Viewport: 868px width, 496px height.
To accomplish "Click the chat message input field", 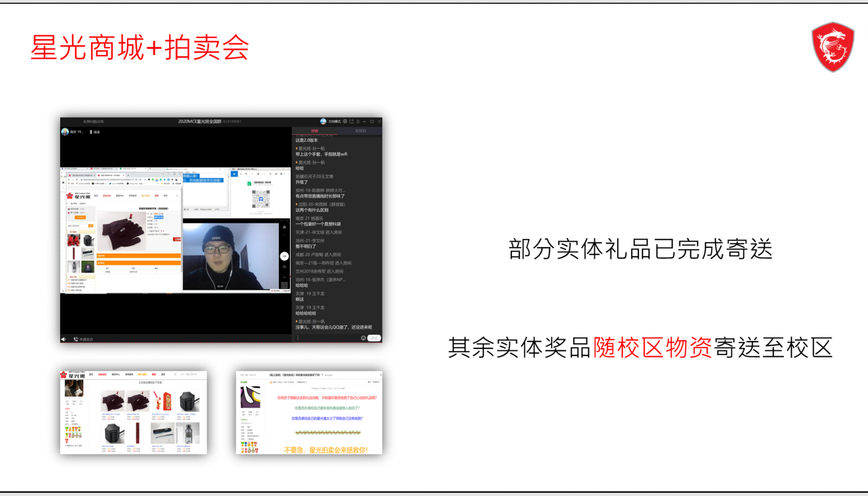I will click(x=328, y=338).
